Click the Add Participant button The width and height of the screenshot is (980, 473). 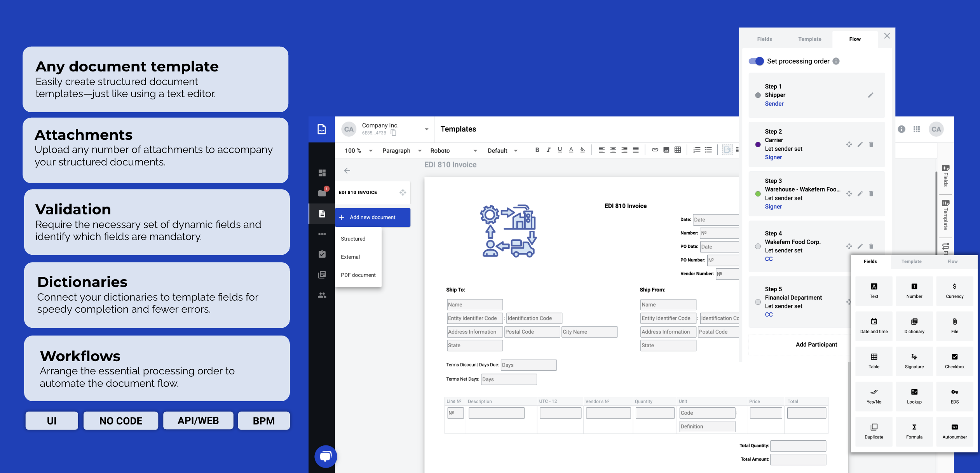pos(816,344)
